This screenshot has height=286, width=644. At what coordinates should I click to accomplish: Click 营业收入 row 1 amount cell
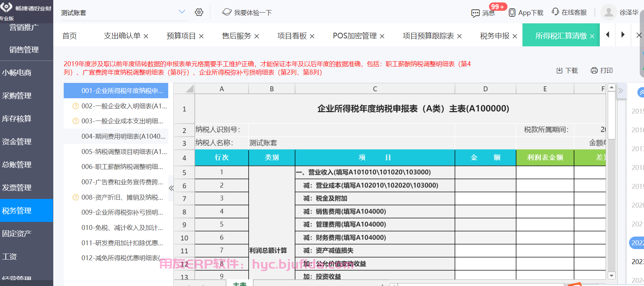[x=486, y=172]
